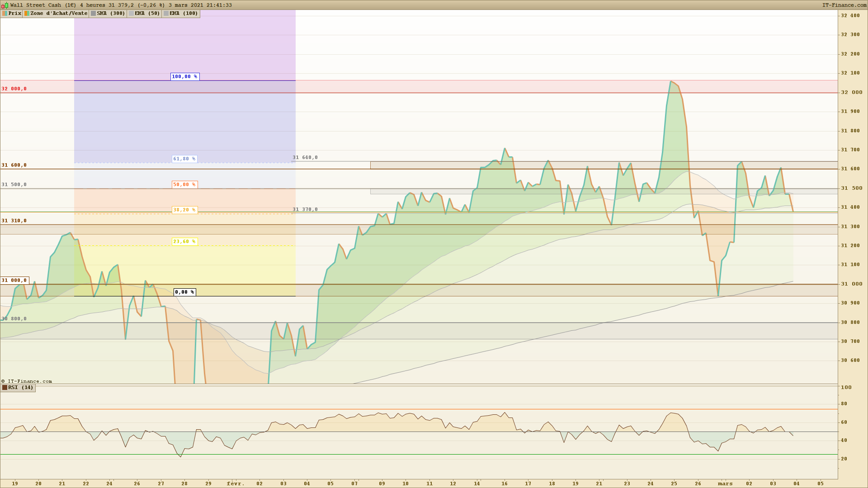Screen dimensions: 868x488
Task: Click the 32 000,0 red resistance label
Action: pyautogui.click(x=14, y=89)
